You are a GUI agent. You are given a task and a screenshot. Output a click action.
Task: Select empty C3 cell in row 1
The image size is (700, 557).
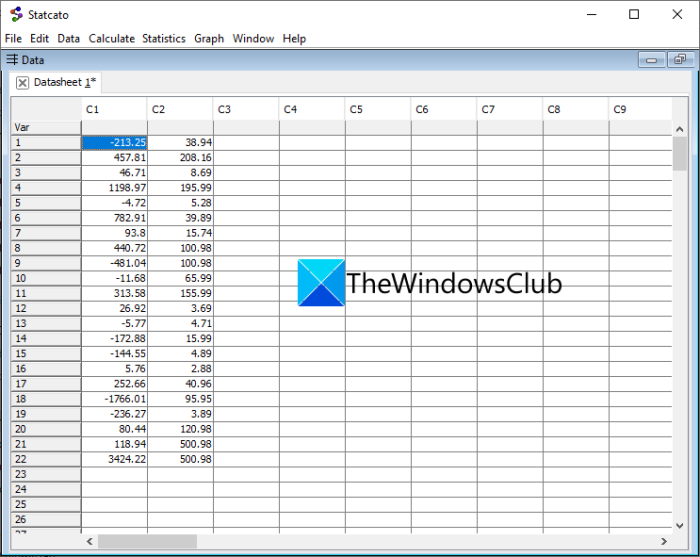pyautogui.click(x=246, y=143)
